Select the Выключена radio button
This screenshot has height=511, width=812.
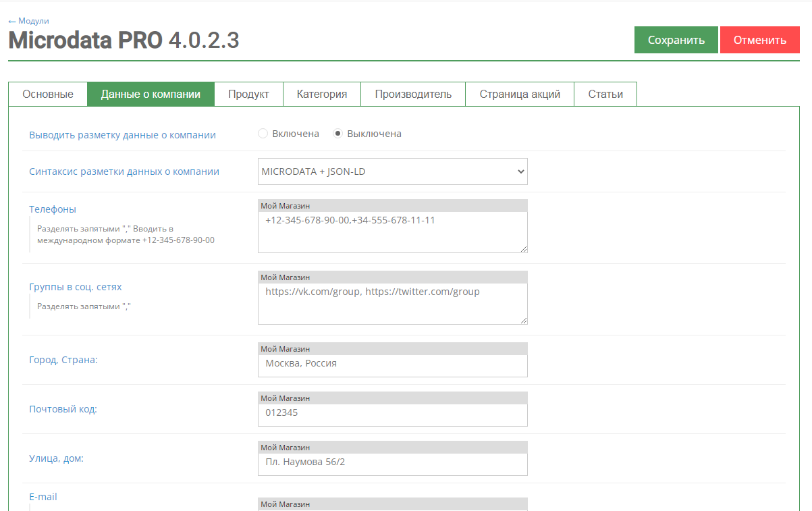338,134
